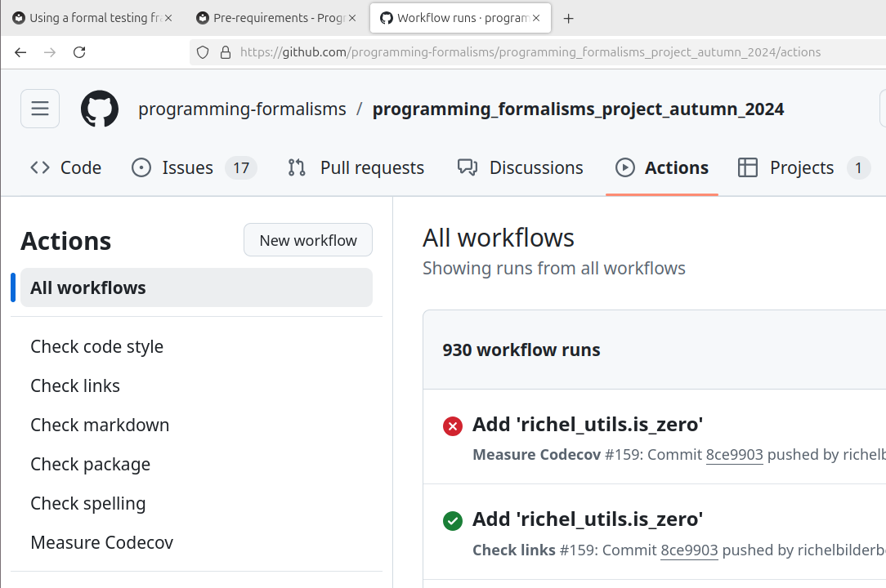Go to the Pull requests tab
This screenshot has width=886, height=588.
tap(356, 167)
